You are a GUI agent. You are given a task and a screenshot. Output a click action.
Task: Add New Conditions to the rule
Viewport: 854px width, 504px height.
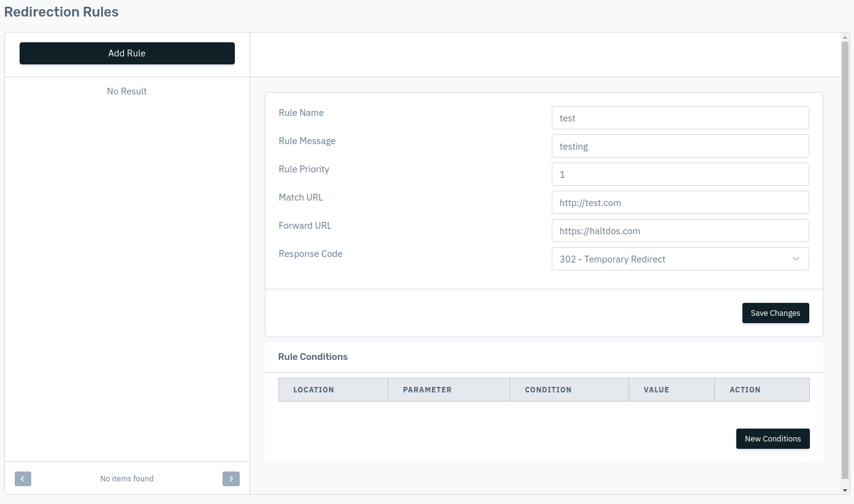pyautogui.click(x=772, y=438)
